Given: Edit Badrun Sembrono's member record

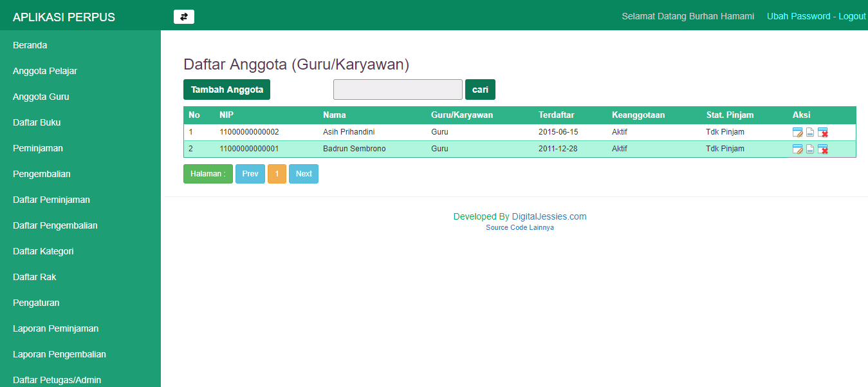Looking at the screenshot, I should (798, 149).
